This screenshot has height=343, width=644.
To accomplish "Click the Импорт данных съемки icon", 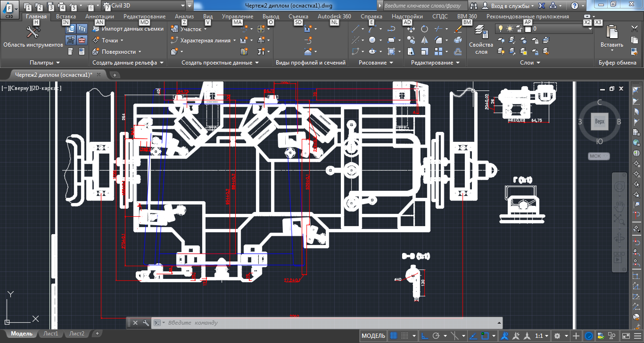I will 96,29.
